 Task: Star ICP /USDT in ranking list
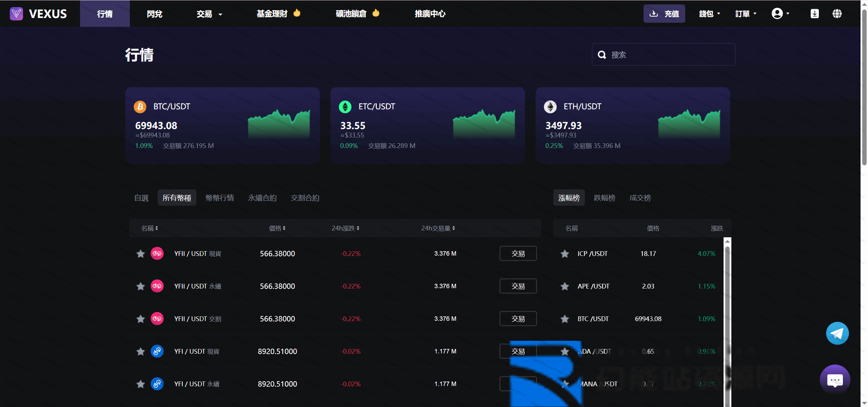tap(565, 254)
